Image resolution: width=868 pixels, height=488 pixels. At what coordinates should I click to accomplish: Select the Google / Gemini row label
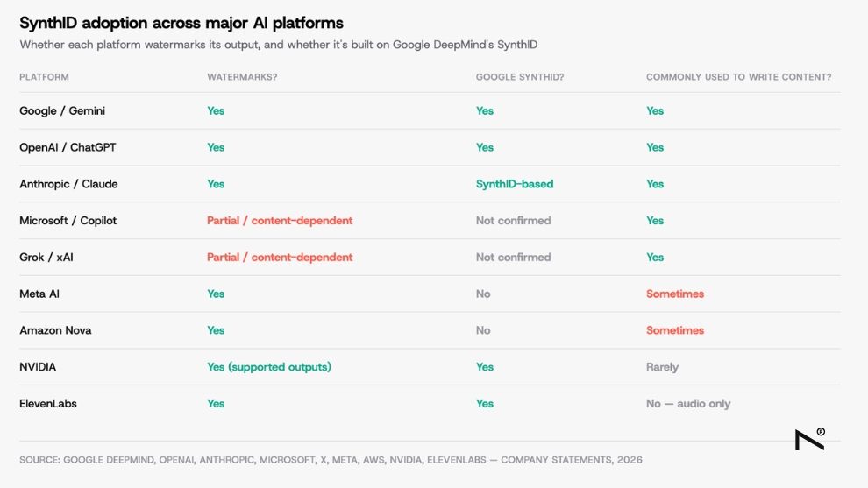(x=62, y=110)
